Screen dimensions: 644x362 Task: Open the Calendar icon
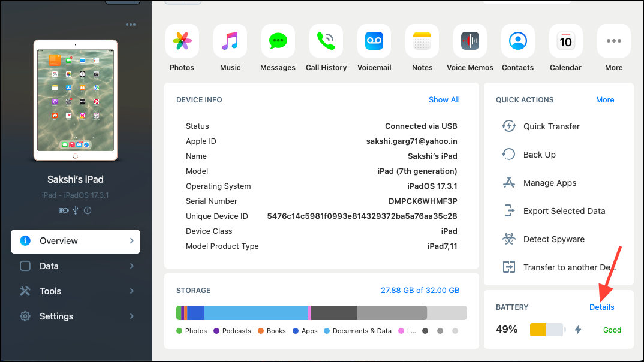[x=566, y=41]
